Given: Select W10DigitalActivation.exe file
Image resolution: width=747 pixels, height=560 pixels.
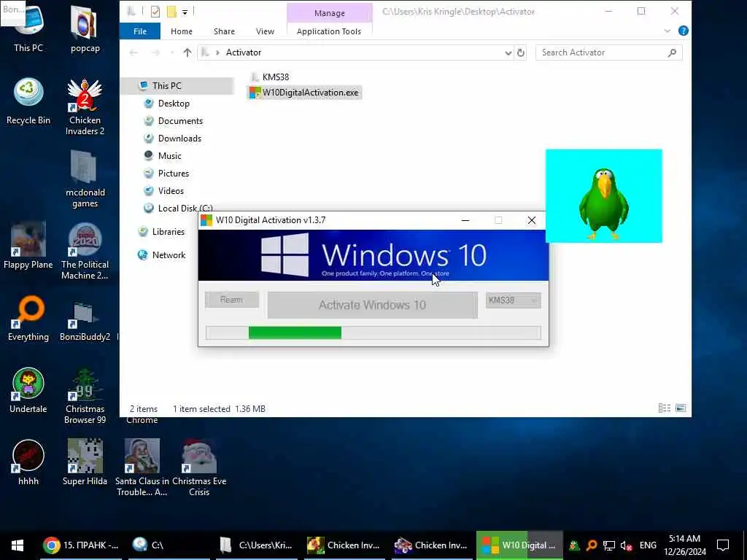Looking at the screenshot, I should [x=304, y=93].
